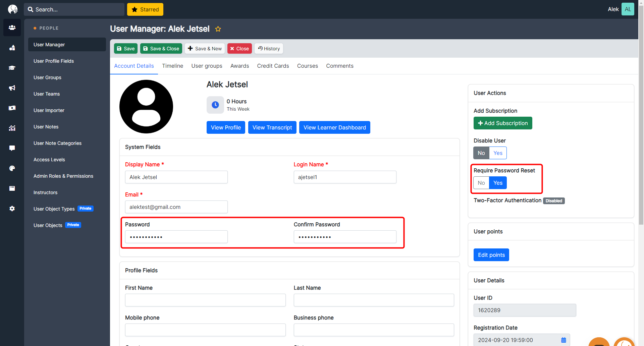644x346 pixels.
Task: Click the AL user avatar badge
Action: [x=628, y=9]
